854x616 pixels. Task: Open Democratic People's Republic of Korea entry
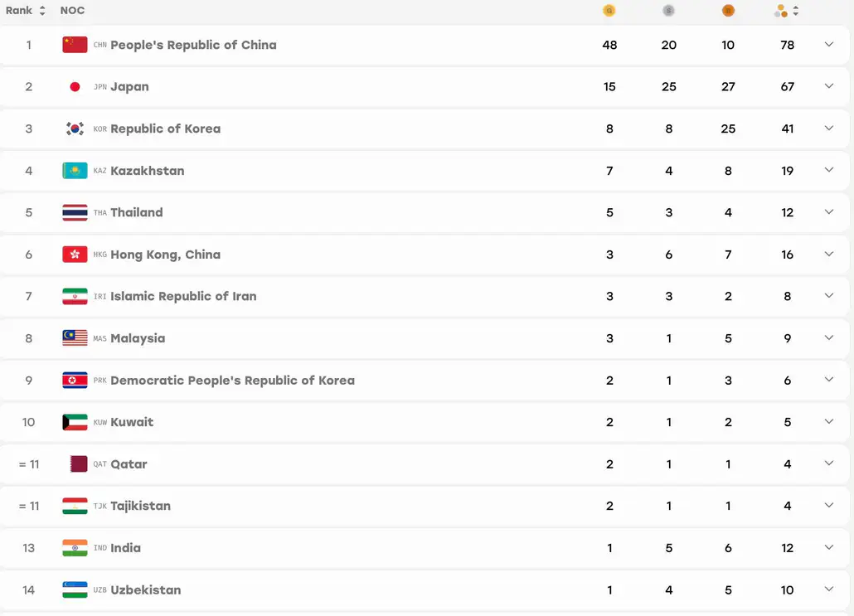point(232,381)
